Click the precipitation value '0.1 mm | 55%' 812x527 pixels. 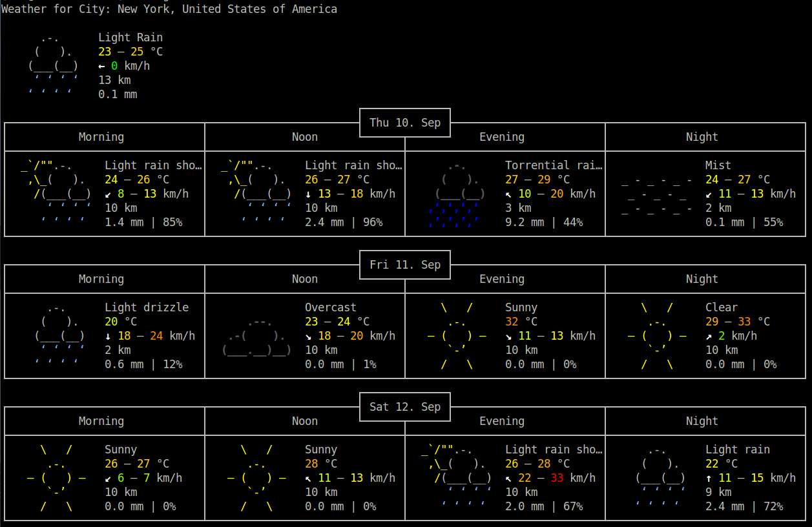(744, 222)
